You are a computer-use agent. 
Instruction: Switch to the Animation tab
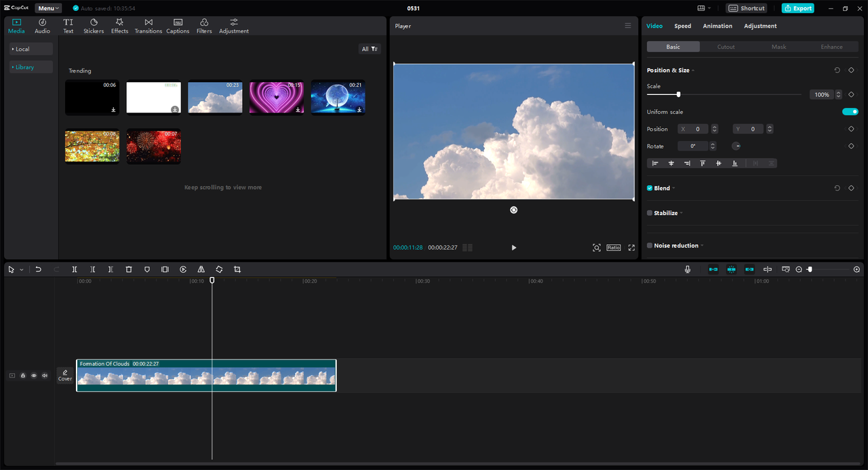point(717,26)
